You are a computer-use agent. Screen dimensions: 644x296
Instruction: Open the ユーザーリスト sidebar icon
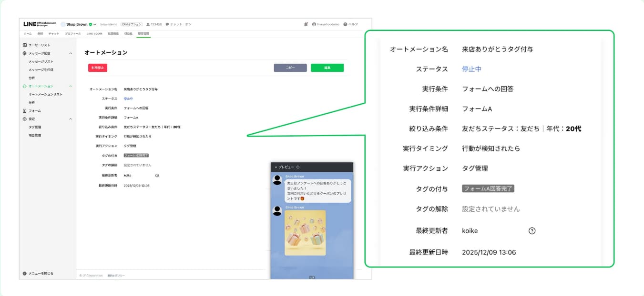point(25,45)
